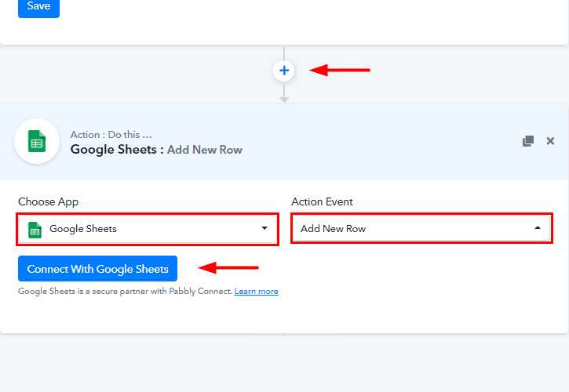Remove the Google Sheets action step
Screen dimensions: 569x392
tap(550, 140)
